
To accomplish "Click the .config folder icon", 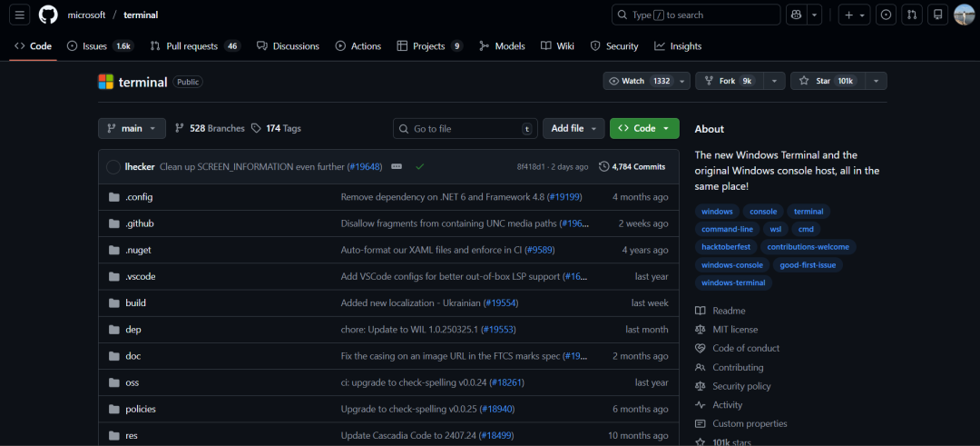I will click(113, 197).
